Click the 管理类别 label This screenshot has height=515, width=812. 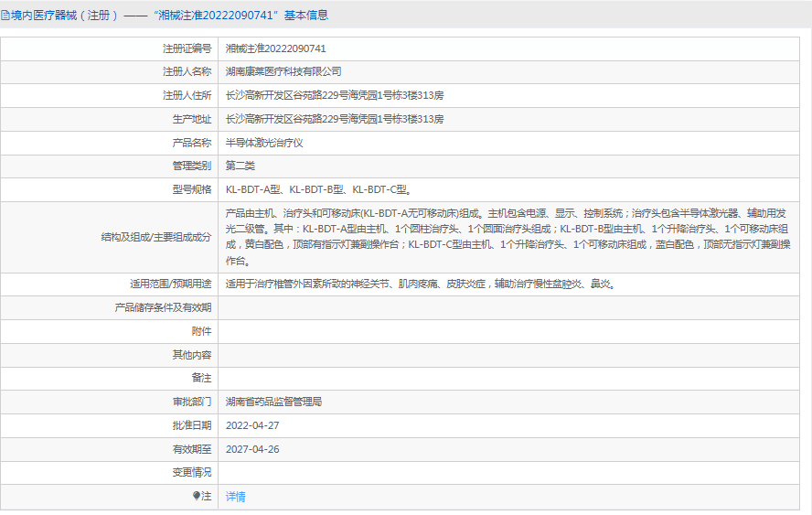(192, 166)
